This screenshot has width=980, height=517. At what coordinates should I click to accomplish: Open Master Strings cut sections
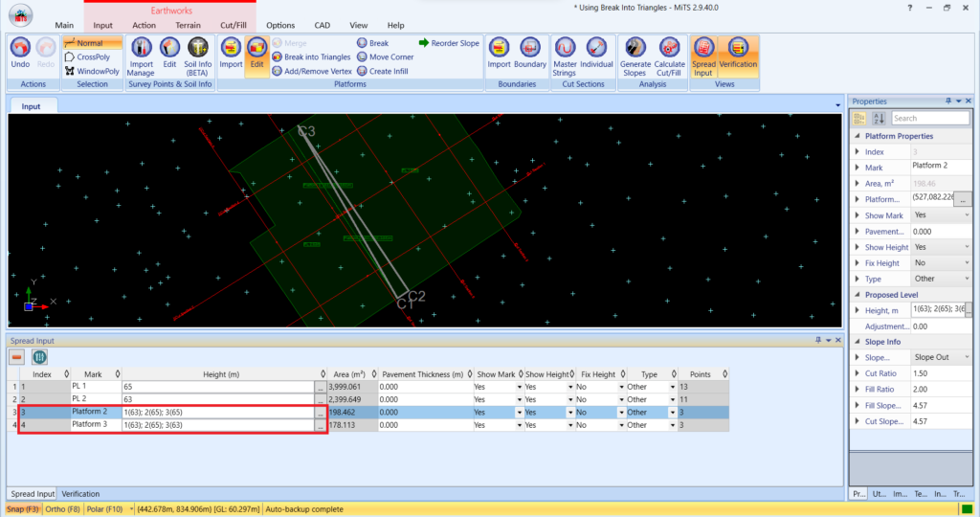click(565, 56)
